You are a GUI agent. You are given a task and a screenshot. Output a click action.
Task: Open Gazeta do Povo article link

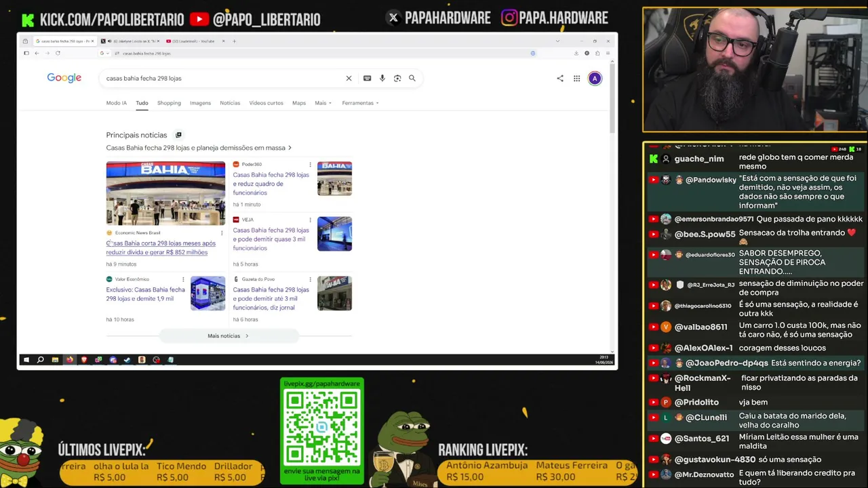click(x=271, y=298)
